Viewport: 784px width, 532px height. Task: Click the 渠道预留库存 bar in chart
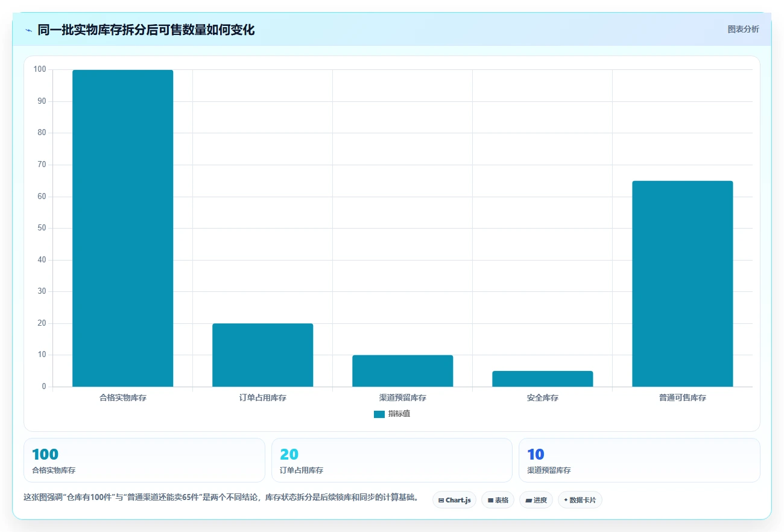coord(402,371)
